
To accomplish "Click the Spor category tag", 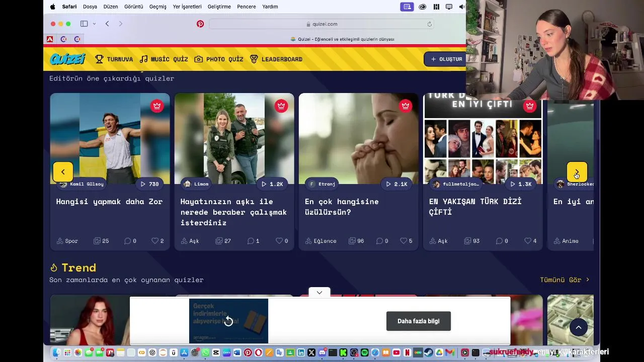I will (x=67, y=241).
